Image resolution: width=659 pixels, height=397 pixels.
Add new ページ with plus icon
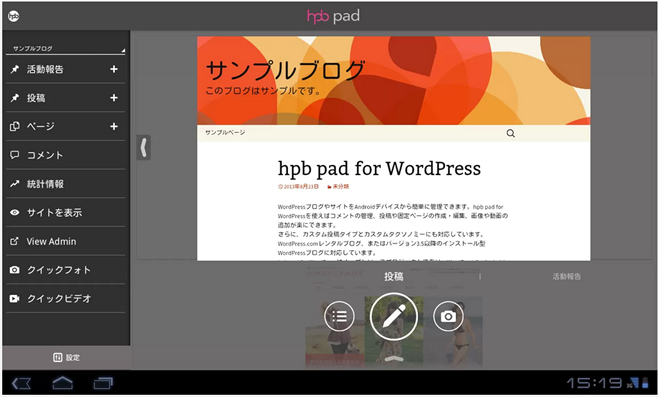[x=114, y=126]
